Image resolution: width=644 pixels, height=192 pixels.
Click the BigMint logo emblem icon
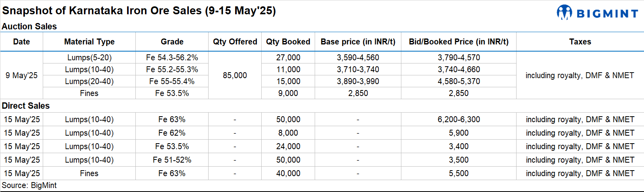point(564,12)
